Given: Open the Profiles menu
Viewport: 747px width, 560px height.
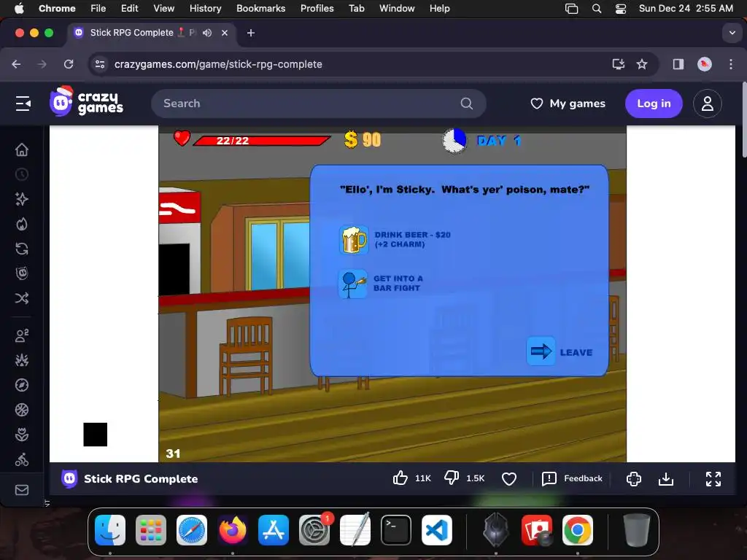Looking at the screenshot, I should coord(317,8).
